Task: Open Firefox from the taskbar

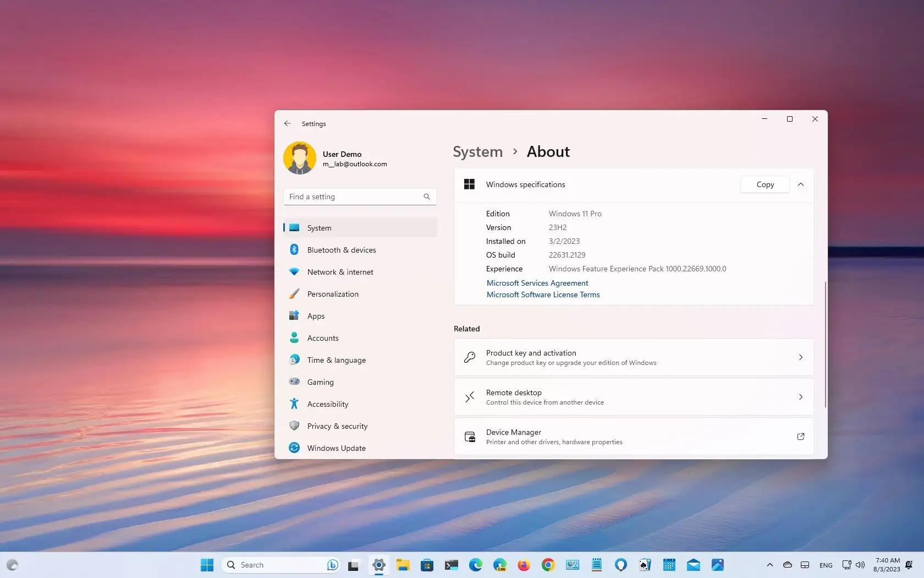Action: click(524, 565)
